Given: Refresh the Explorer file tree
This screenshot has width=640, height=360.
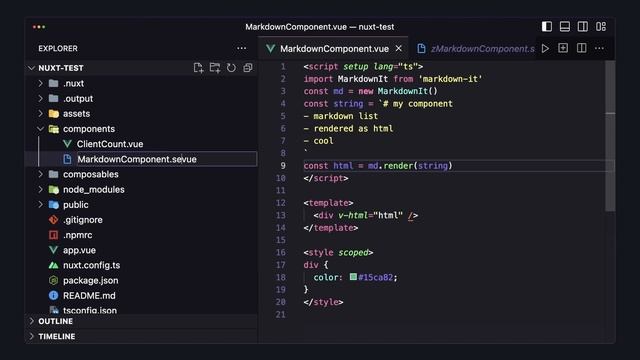Looking at the screenshot, I should pyautogui.click(x=231, y=68).
